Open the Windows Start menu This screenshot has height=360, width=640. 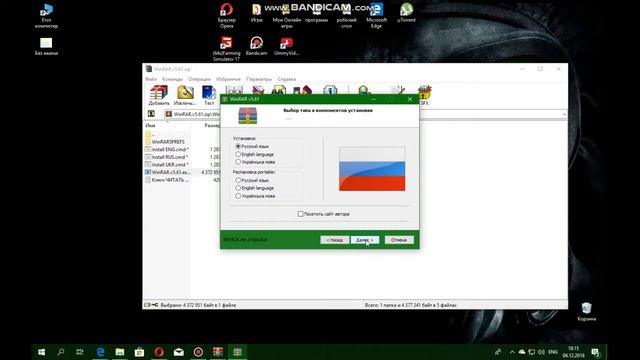click(x=42, y=352)
